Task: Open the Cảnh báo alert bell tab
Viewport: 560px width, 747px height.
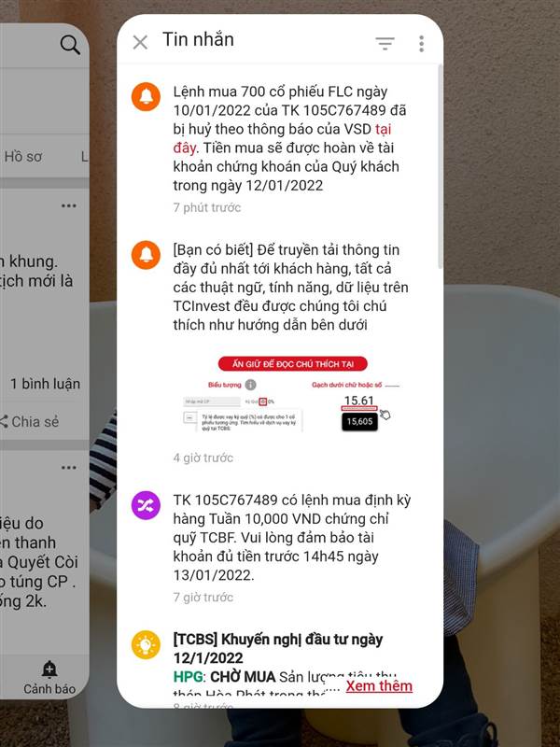Action: 49,678
